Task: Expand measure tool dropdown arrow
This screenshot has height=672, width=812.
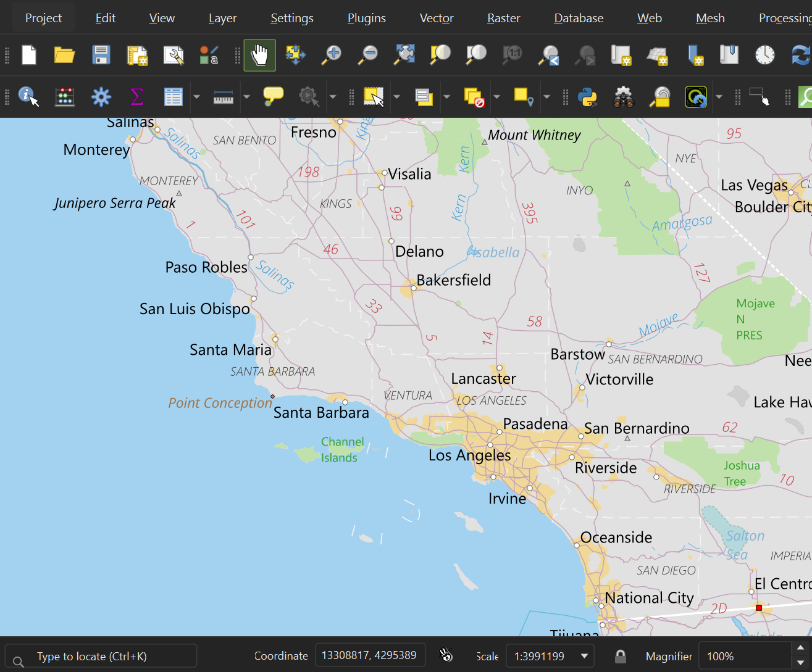Action: (x=246, y=97)
